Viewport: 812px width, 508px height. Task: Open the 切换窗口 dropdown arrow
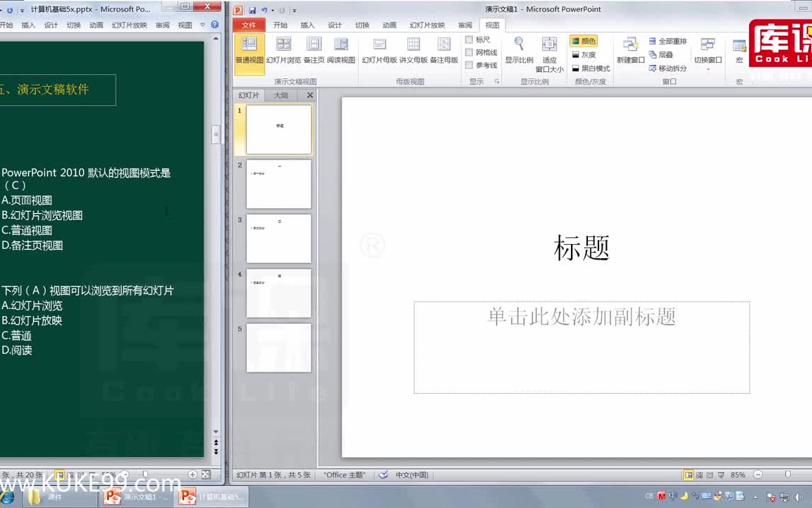708,68
